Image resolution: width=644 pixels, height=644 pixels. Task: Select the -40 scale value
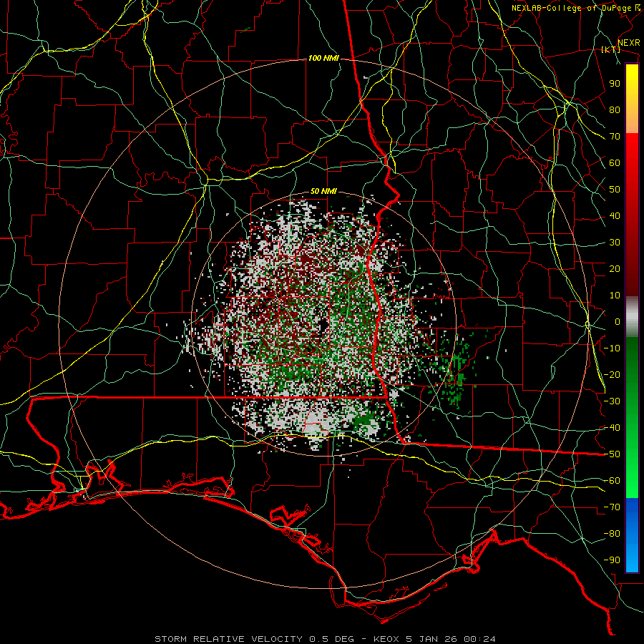pyautogui.click(x=612, y=428)
